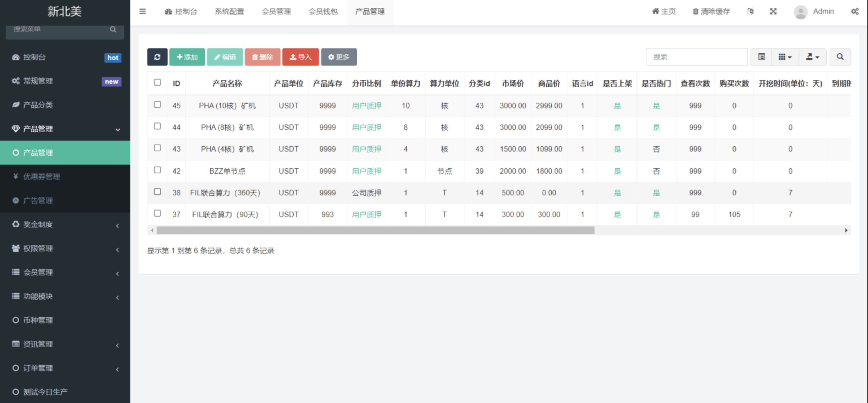Image resolution: width=868 pixels, height=403 pixels.
Task: Open the 系统配置 menu item
Action: pos(229,11)
